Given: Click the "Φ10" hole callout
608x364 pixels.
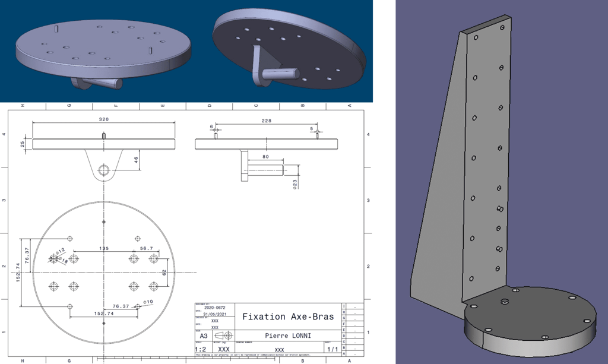Looking at the screenshot, I should pyautogui.click(x=148, y=302).
